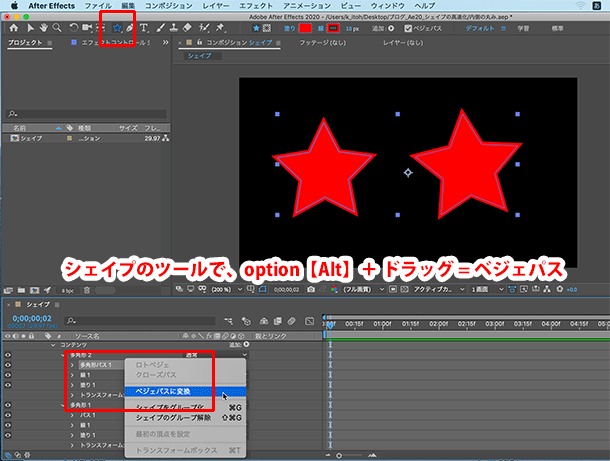This screenshot has height=461, width=610.
Task: Toggle the ベジェパス checkbox
Action: [408, 28]
